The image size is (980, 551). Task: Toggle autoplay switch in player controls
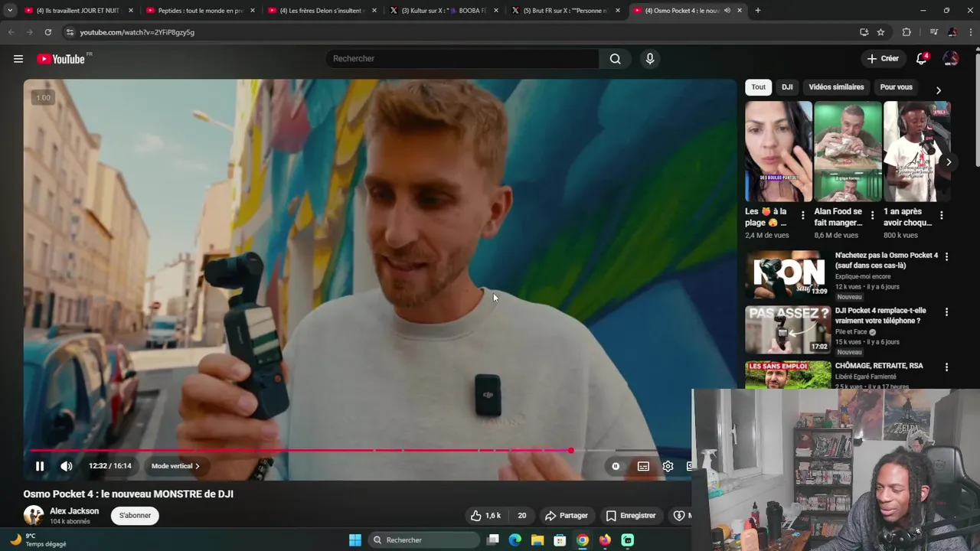616,466
